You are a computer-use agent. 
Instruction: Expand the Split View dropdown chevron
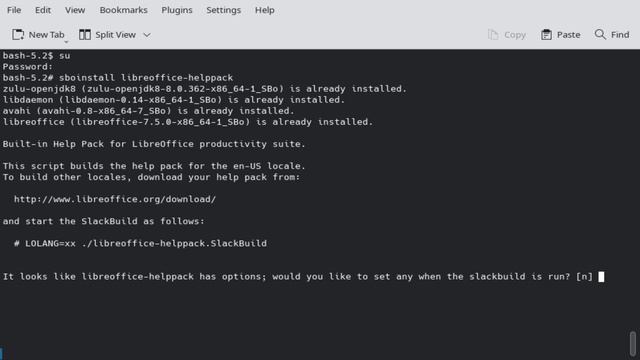pyautogui.click(x=147, y=35)
